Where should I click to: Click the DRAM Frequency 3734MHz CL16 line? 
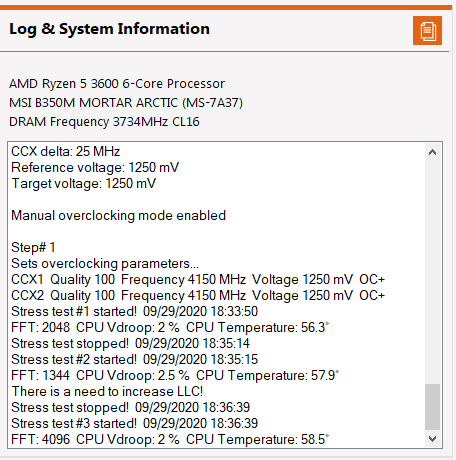coord(104,122)
